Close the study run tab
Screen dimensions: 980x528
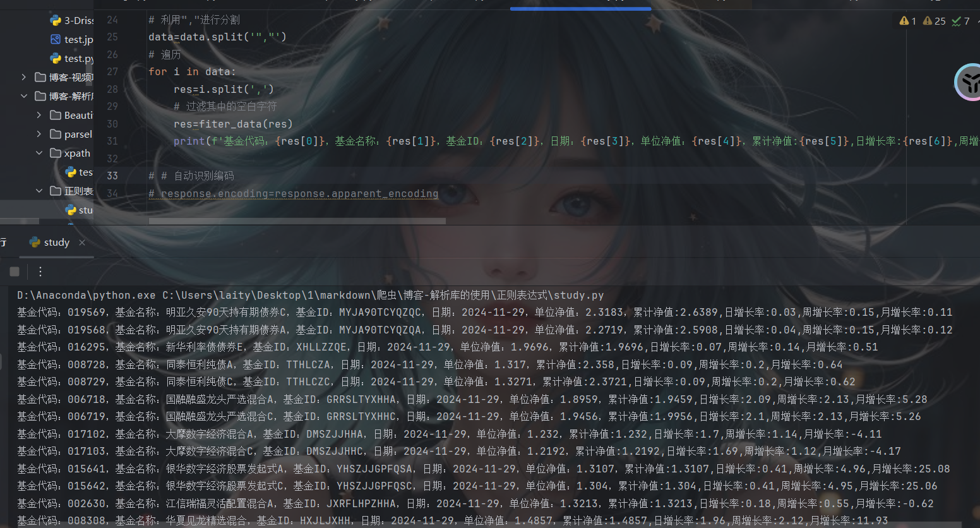[x=82, y=243]
